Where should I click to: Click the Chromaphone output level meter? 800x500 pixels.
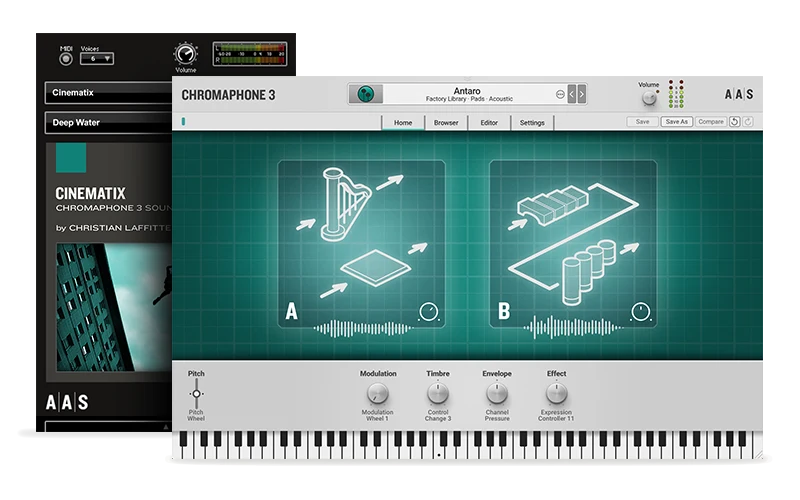click(676, 93)
